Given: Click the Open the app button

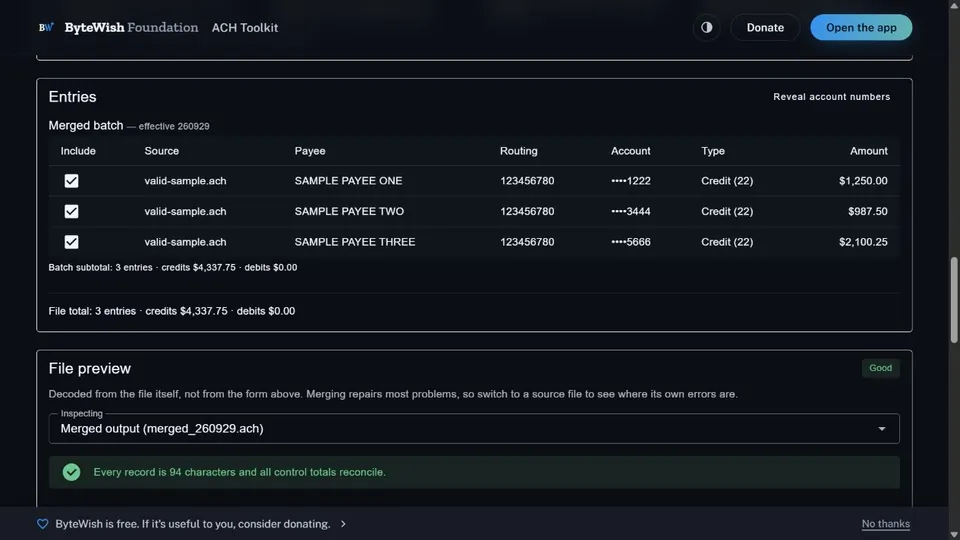Looking at the screenshot, I should tap(861, 28).
